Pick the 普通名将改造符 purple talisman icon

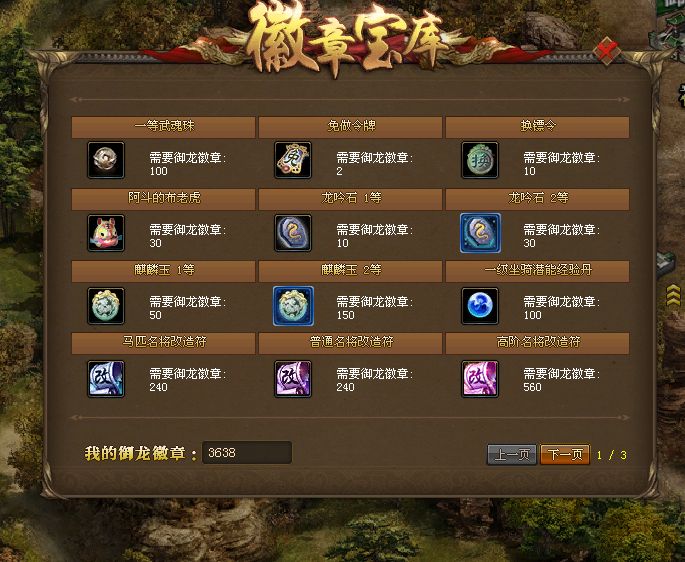click(x=293, y=379)
